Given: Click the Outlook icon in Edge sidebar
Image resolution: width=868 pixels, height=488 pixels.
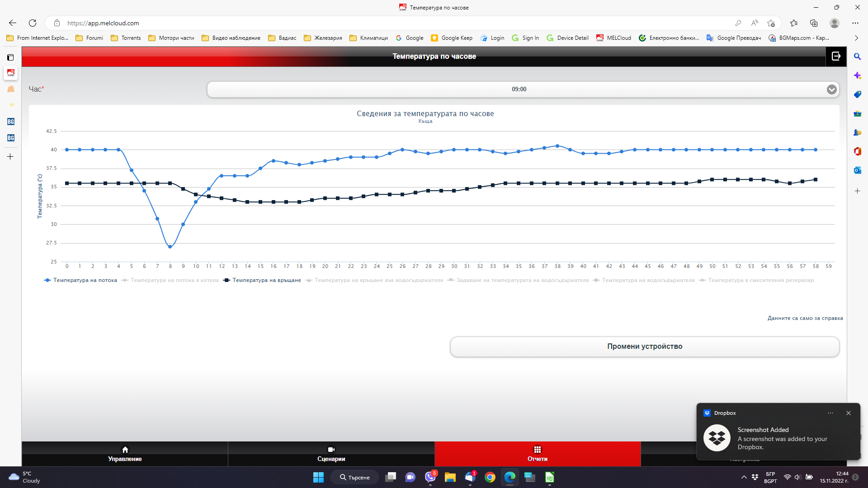Looking at the screenshot, I should coord(857,170).
